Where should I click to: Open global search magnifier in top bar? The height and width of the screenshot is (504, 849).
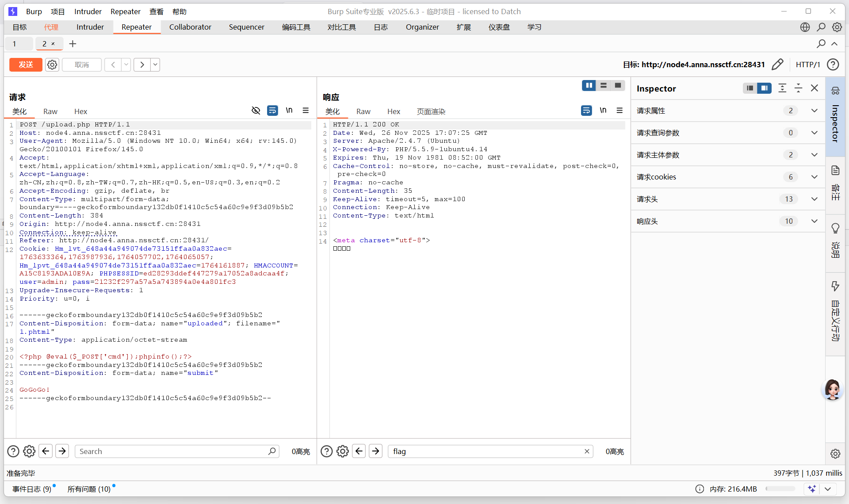coord(821,27)
